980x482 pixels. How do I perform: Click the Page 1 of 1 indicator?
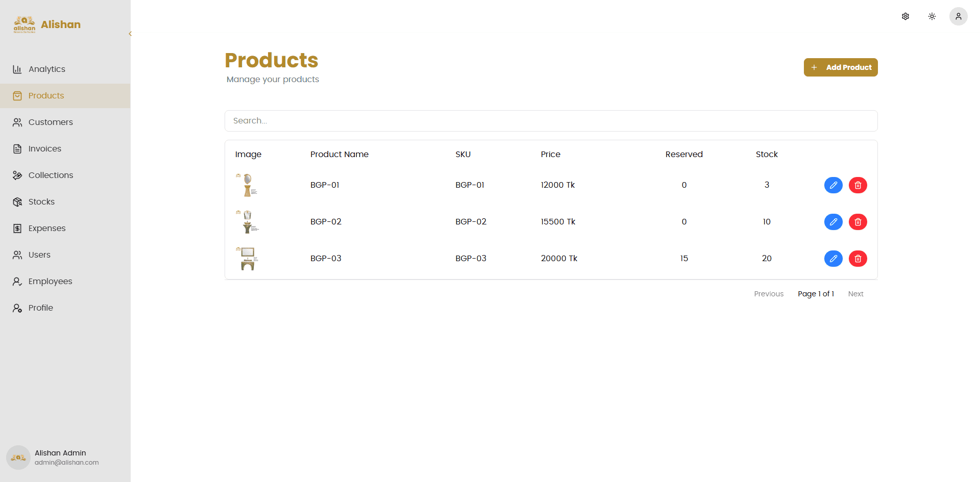click(x=816, y=294)
